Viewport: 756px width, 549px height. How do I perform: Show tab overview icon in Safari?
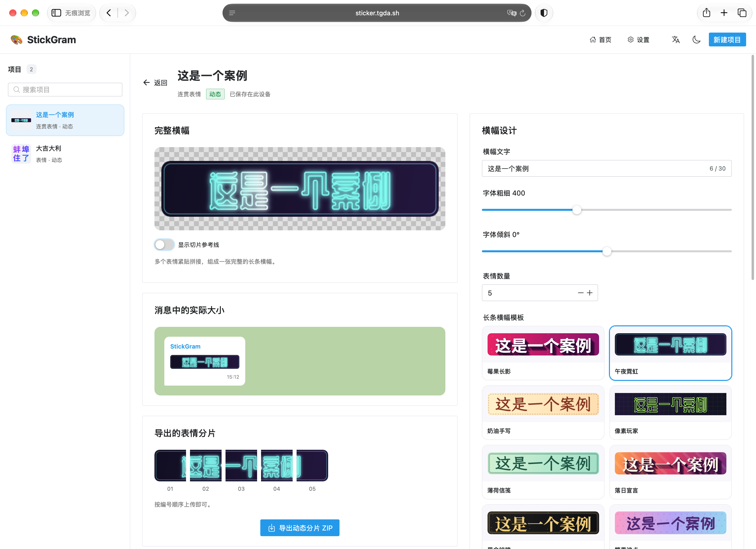tap(742, 13)
